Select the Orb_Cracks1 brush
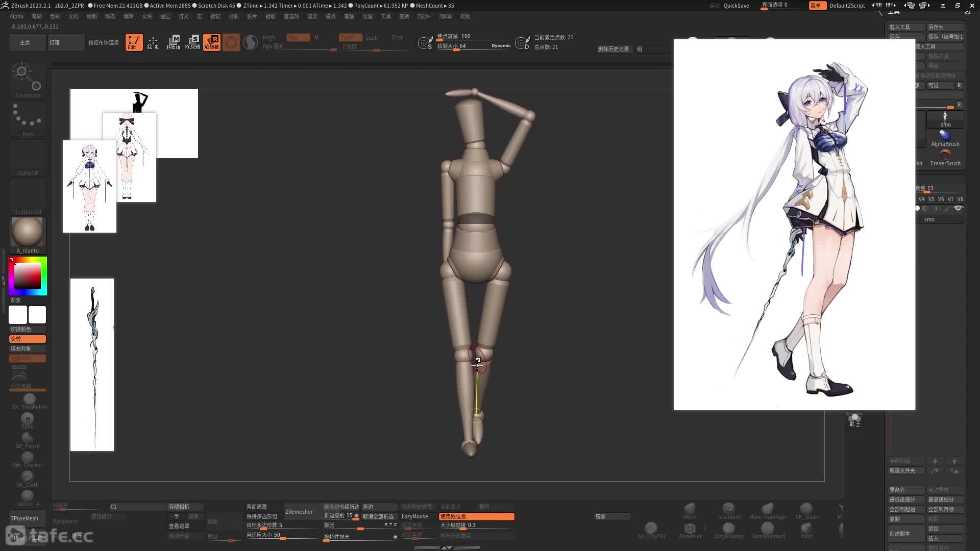Viewport: 980px width, 551px height. pos(28,460)
